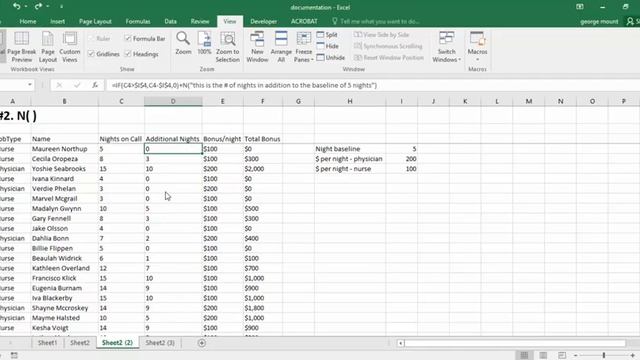Open the Zoom dialog
Viewport: 640px width, 360px height.
tap(183, 43)
